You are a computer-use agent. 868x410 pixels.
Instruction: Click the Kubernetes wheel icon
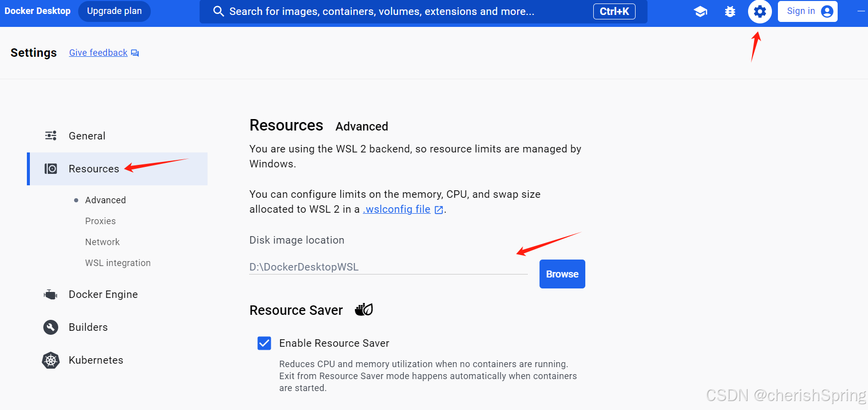click(x=51, y=360)
